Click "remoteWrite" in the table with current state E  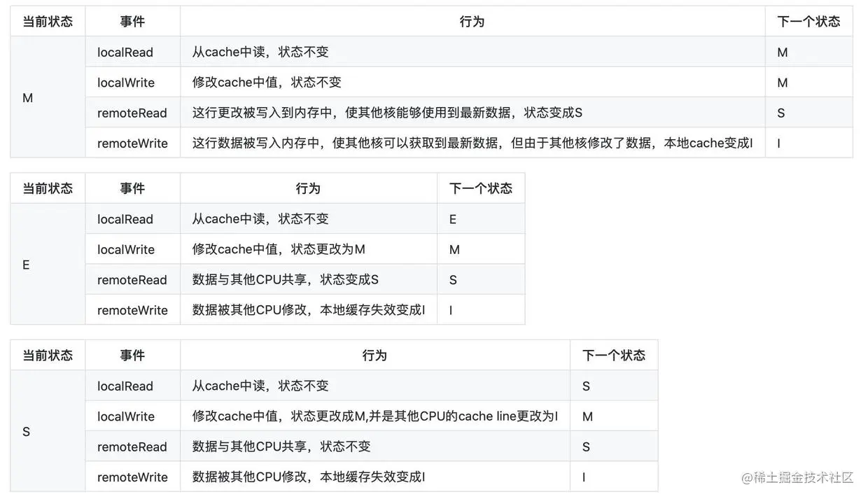[133, 310]
